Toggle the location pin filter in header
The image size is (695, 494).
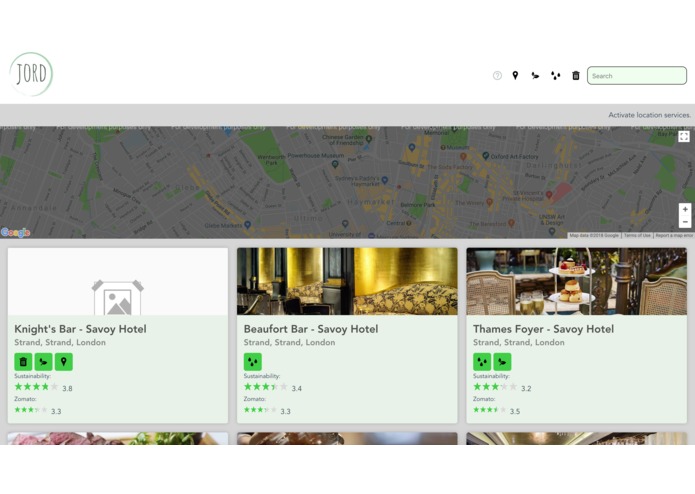tap(515, 76)
